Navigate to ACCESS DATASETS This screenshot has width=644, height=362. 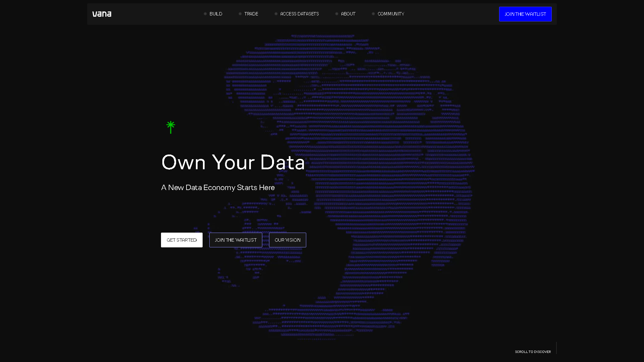point(300,14)
